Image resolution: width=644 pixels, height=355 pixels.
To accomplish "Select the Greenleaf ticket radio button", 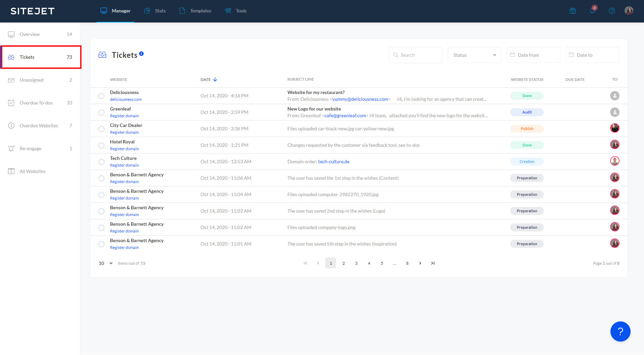I will point(101,112).
